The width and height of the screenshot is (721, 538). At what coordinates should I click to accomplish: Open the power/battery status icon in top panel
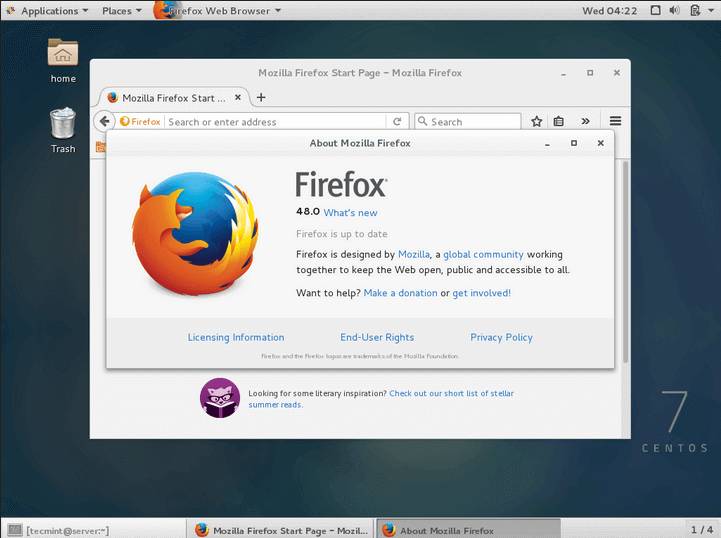pos(695,10)
